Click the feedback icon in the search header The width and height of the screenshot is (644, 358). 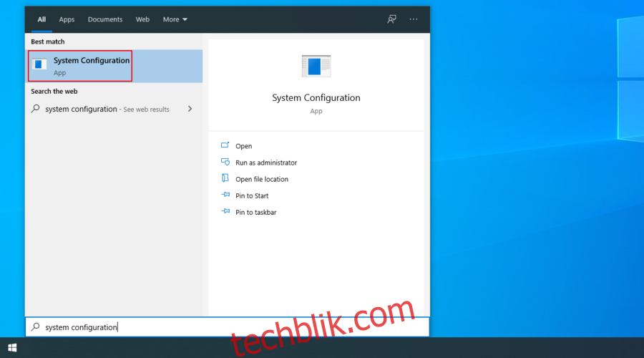point(392,19)
